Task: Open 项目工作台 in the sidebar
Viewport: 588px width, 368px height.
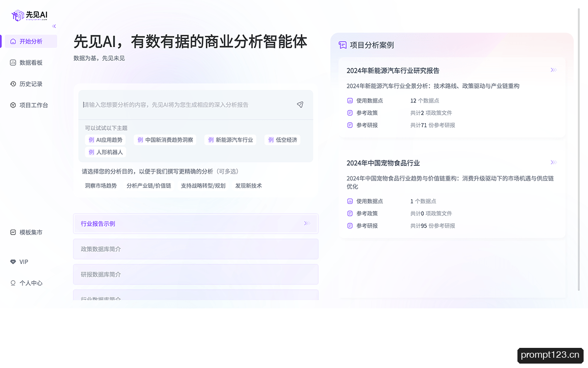Action: (x=29, y=105)
